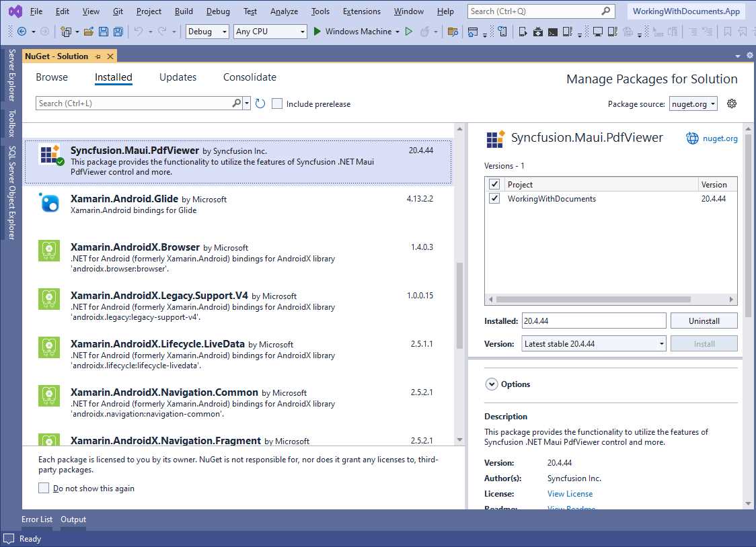Click the details pane vertical scrollbar
The image size is (756, 547).
point(749,225)
